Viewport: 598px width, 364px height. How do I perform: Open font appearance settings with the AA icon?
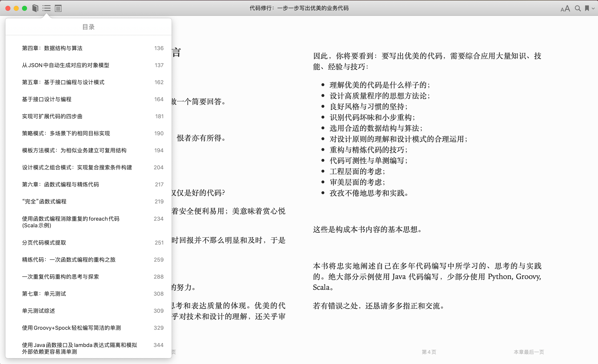click(x=565, y=9)
